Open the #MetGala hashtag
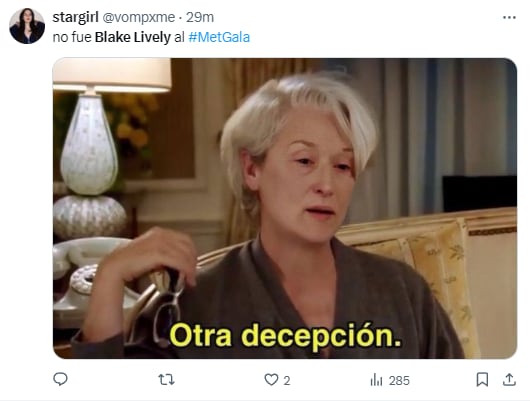 pos(219,37)
